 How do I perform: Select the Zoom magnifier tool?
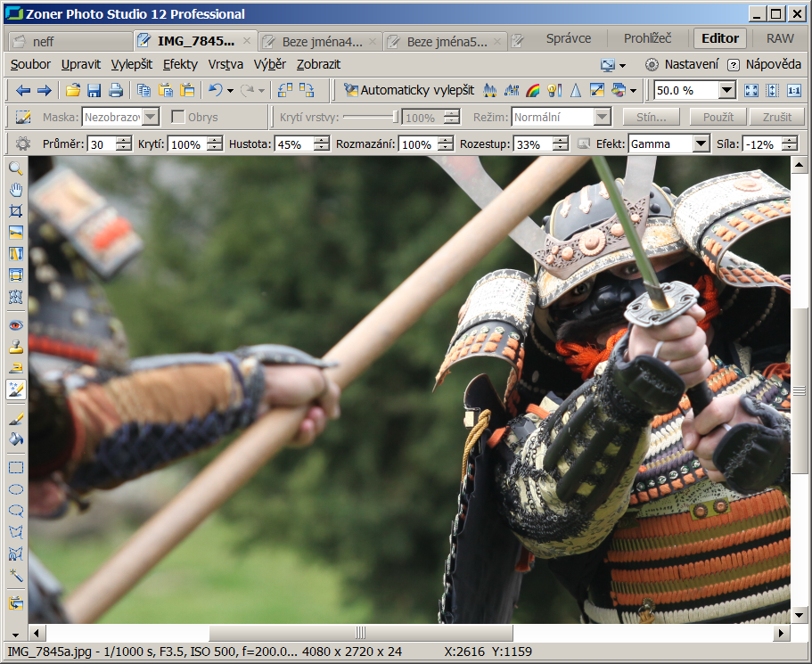(x=15, y=168)
